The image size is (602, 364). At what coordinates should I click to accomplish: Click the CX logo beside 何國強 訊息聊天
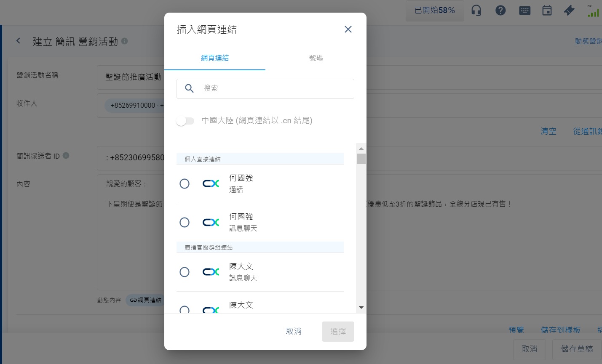click(x=211, y=222)
